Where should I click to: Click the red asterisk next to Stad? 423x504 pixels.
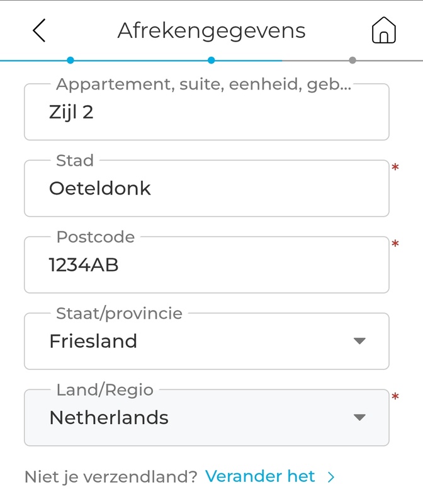[395, 168]
